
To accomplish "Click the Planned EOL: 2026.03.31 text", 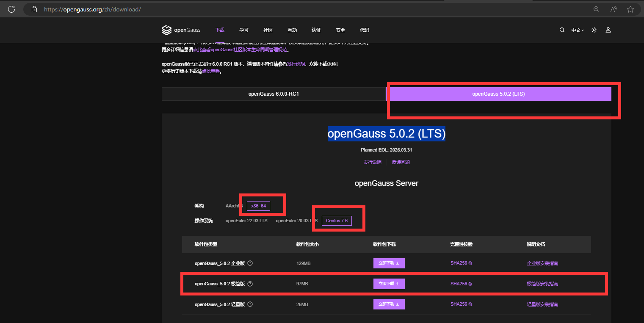I will (x=386, y=150).
